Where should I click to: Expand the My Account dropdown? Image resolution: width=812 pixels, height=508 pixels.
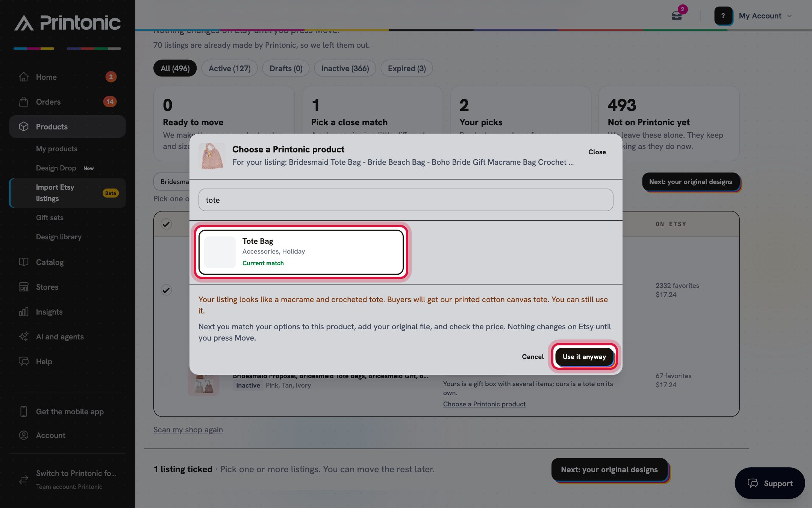pyautogui.click(x=765, y=16)
